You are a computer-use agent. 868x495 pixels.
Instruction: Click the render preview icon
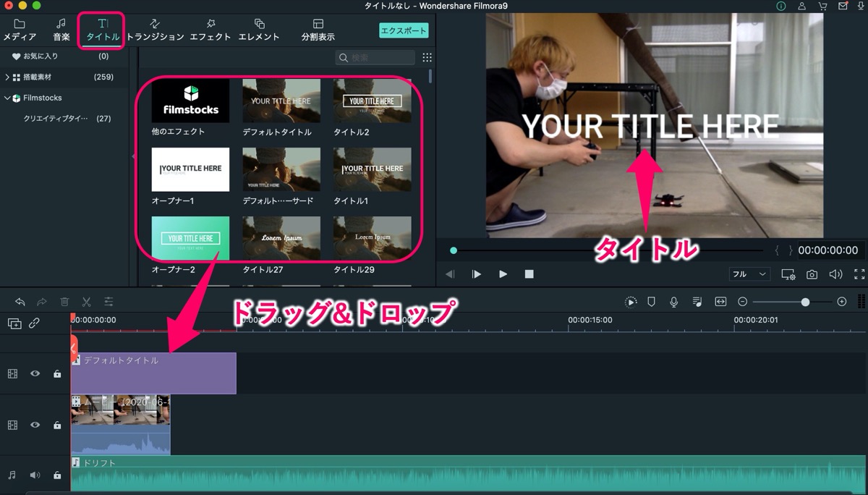pos(631,302)
